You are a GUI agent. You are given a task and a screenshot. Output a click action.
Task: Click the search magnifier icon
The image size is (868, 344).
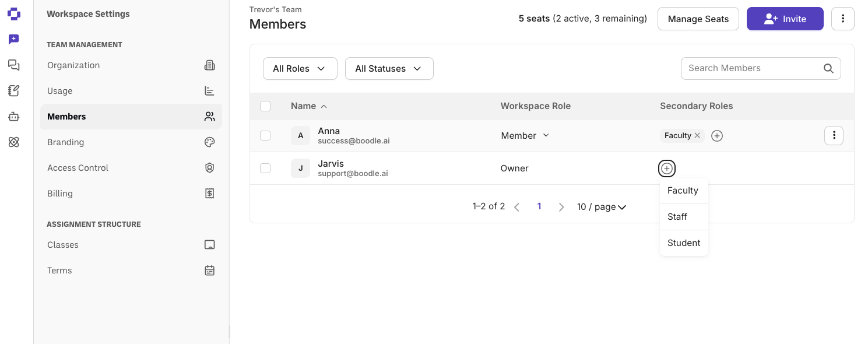(x=828, y=68)
